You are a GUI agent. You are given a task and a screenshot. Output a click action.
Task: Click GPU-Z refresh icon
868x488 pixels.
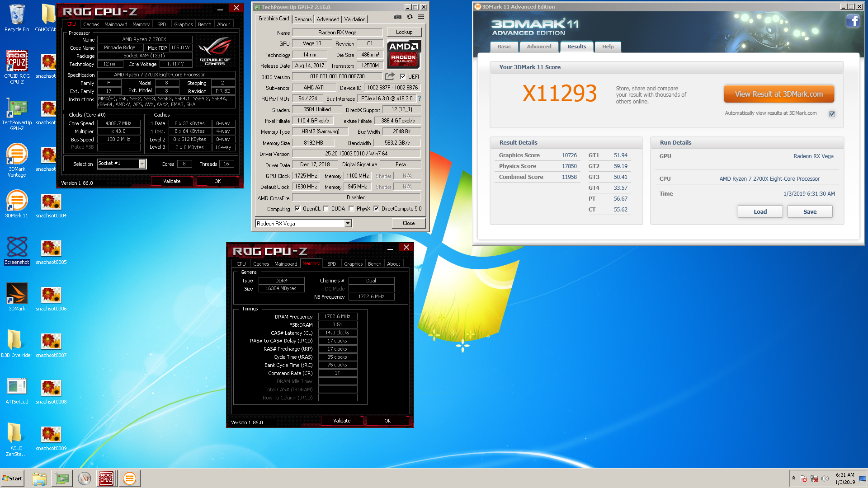tap(410, 17)
